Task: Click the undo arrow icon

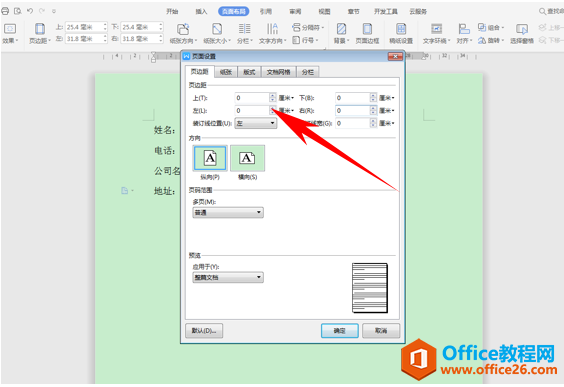Action: point(30,11)
